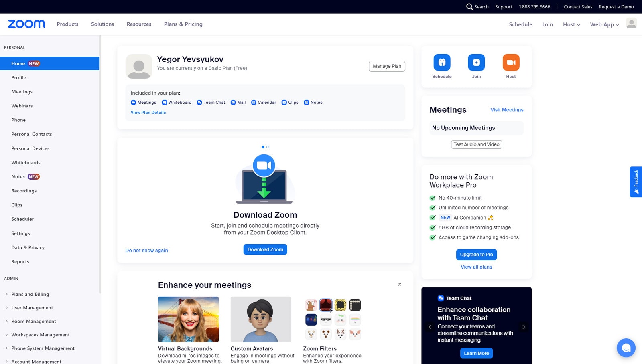Open the user account avatar icon

[x=631, y=24]
